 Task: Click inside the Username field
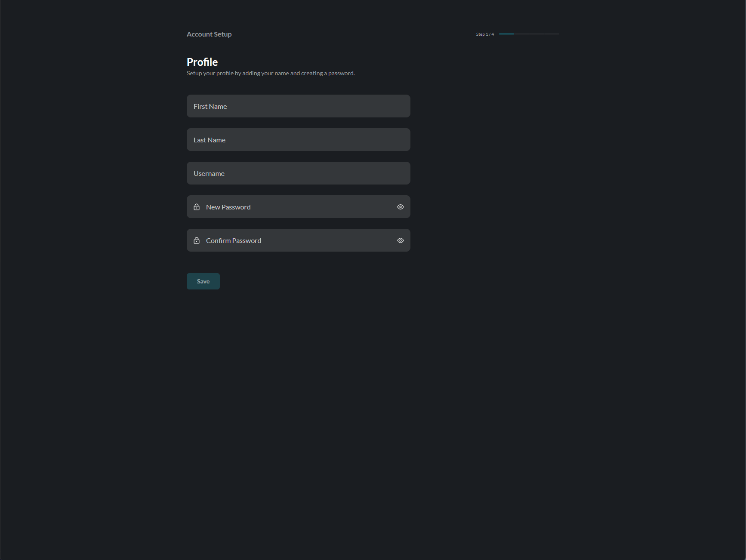tap(298, 173)
